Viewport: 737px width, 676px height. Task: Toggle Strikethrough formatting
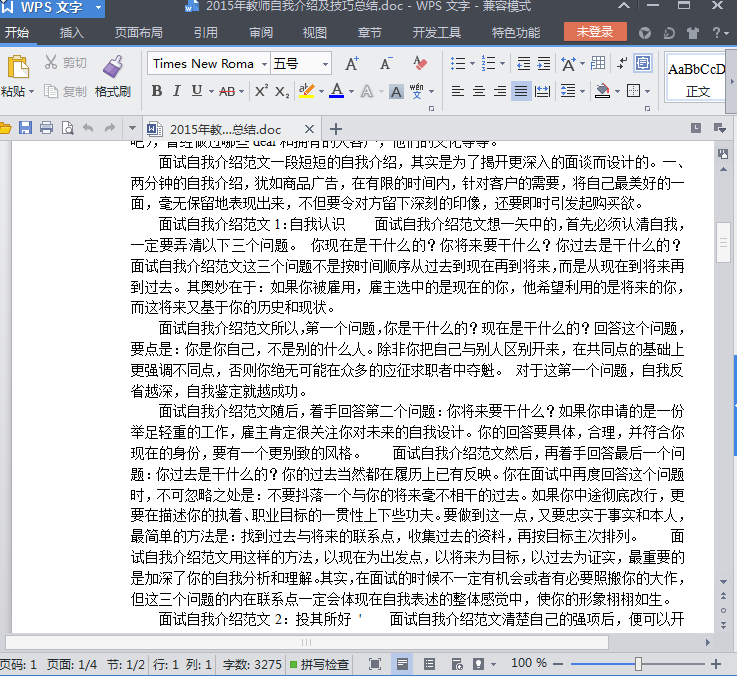pos(227,91)
